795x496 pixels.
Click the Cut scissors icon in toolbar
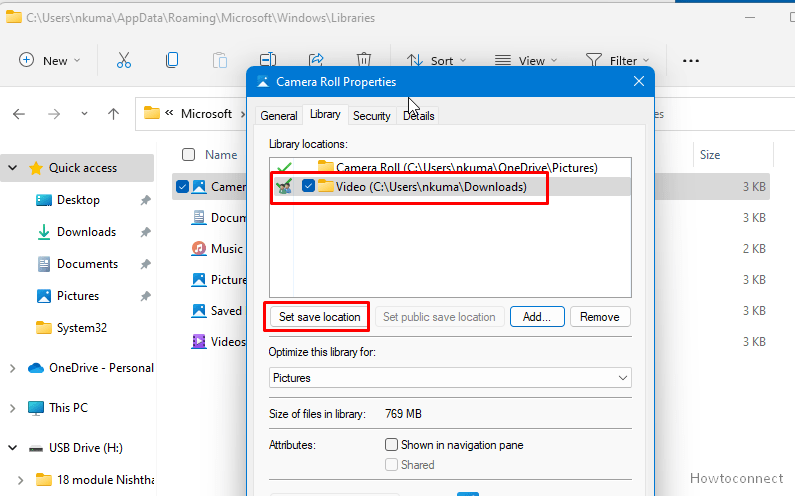click(124, 60)
